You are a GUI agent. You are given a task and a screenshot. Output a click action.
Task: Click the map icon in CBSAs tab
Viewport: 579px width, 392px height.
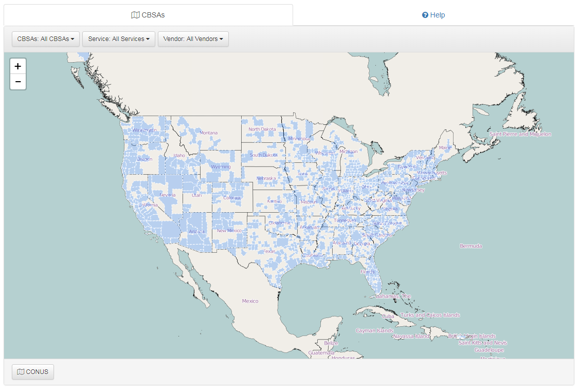coord(135,15)
